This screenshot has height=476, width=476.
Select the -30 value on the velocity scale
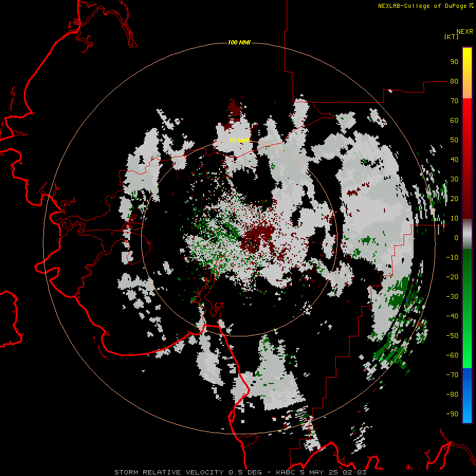(x=452, y=297)
